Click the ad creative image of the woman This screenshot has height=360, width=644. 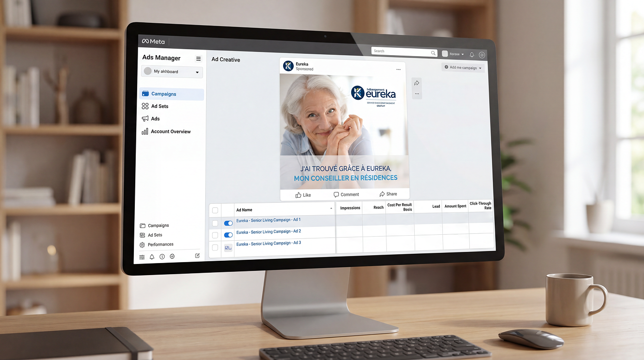click(344, 131)
